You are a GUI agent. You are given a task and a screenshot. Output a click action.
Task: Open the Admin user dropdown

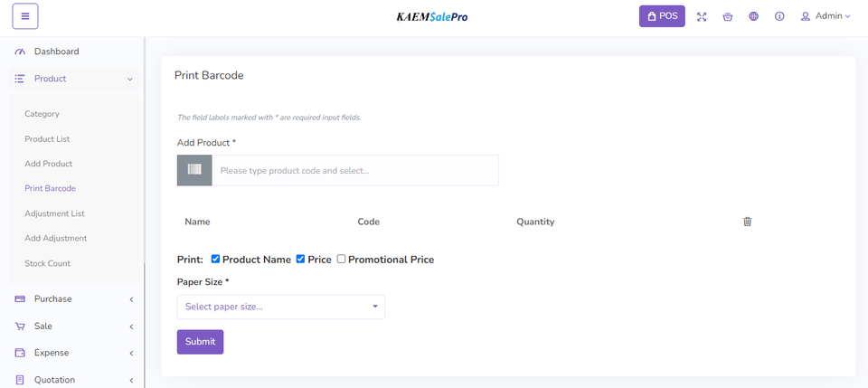(826, 16)
